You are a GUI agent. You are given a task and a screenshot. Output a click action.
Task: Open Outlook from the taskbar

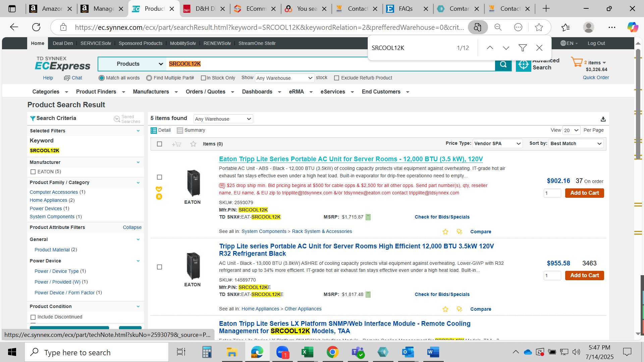click(408, 352)
